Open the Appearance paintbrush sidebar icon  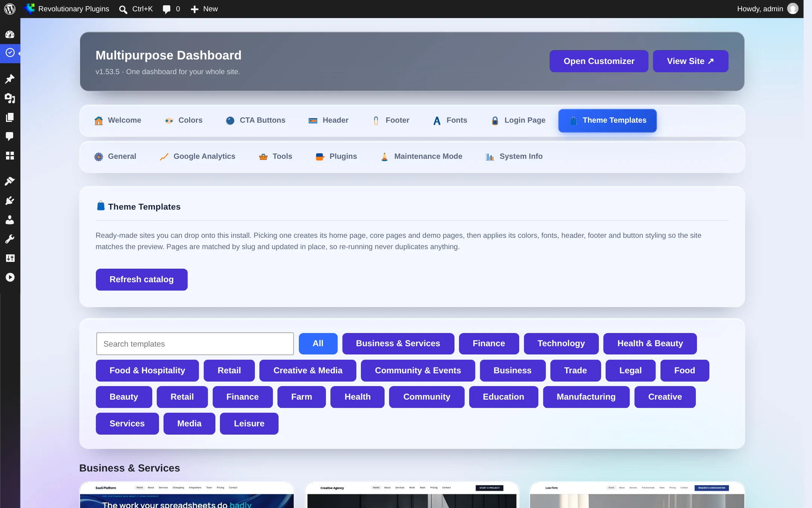click(10, 181)
